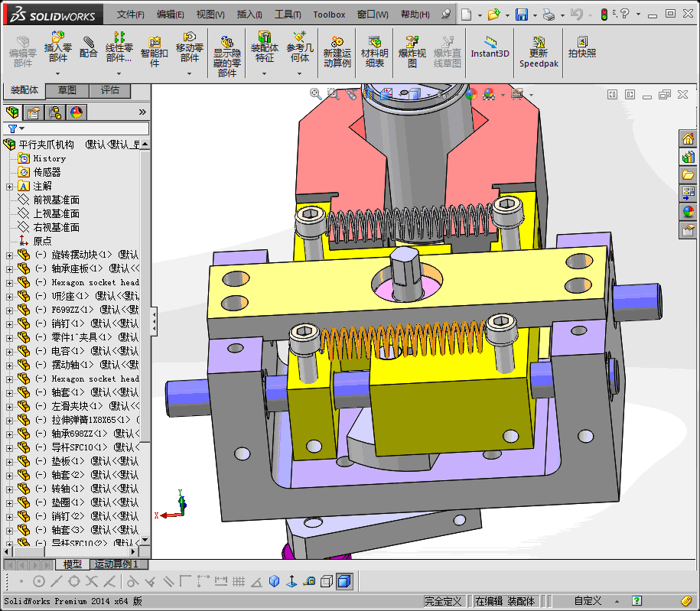
Task: Toggle the highlighted cube view button in bottom toolbar
Action: point(344,582)
